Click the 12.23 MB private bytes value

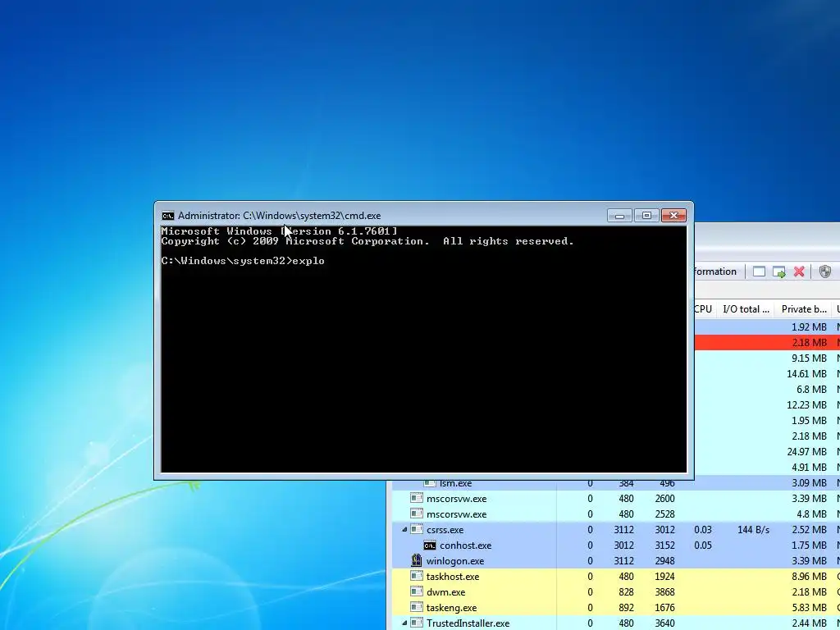click(806, 405)
